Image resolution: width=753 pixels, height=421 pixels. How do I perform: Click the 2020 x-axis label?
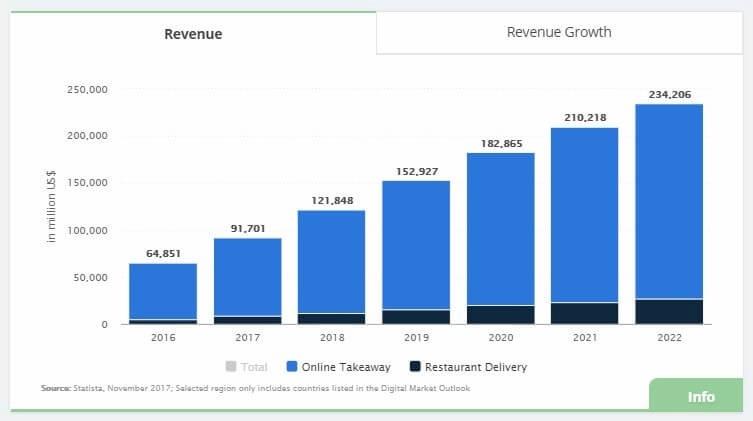coord(501,337)
